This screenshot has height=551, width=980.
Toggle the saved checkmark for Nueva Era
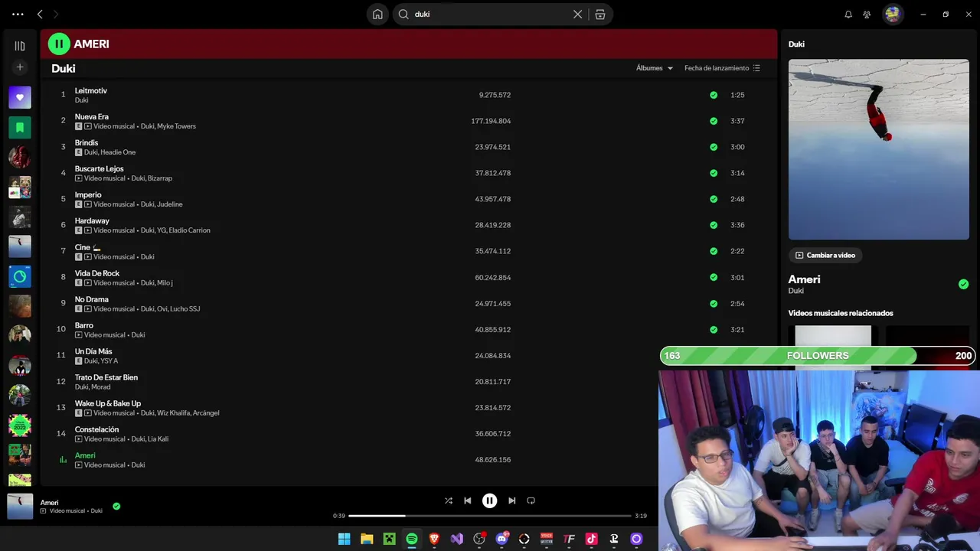[x=714, y=121]
